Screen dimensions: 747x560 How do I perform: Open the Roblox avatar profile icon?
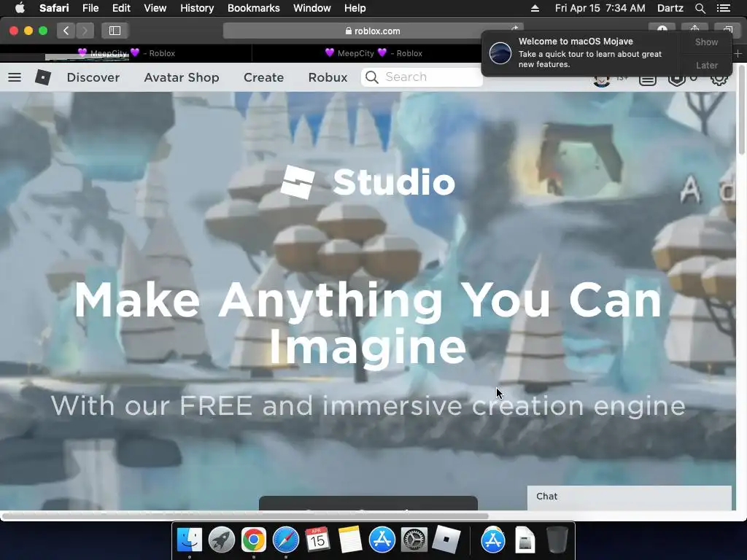pos(602,80)
